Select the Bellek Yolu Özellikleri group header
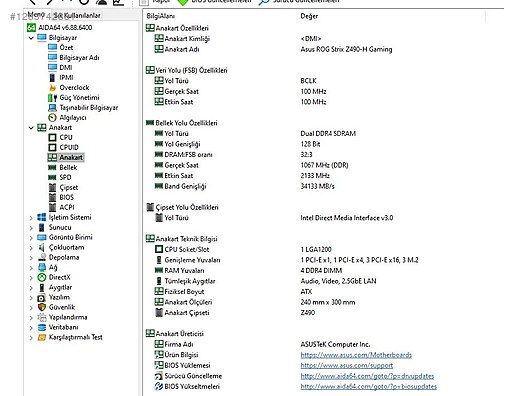528x396 pixels. pos(182,123)
